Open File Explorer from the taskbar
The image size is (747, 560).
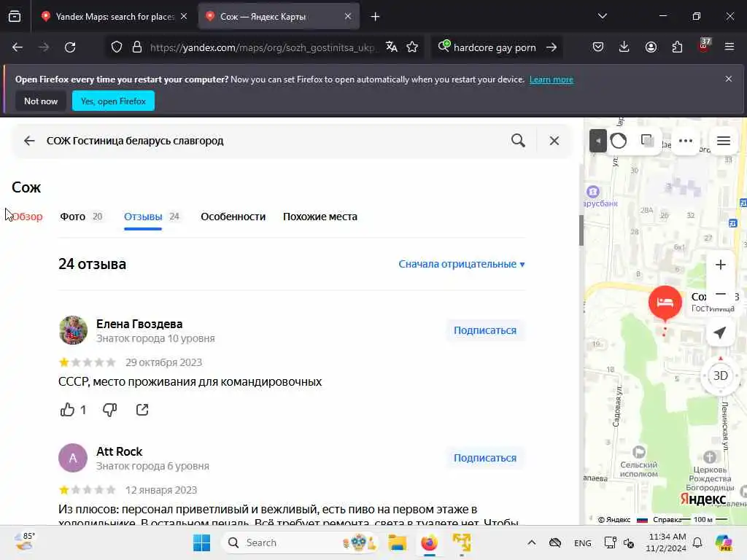[397, 542]
